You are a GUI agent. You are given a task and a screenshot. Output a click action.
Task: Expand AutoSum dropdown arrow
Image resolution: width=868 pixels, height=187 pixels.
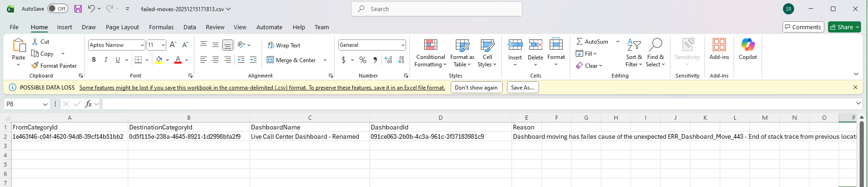click(618, 41)
